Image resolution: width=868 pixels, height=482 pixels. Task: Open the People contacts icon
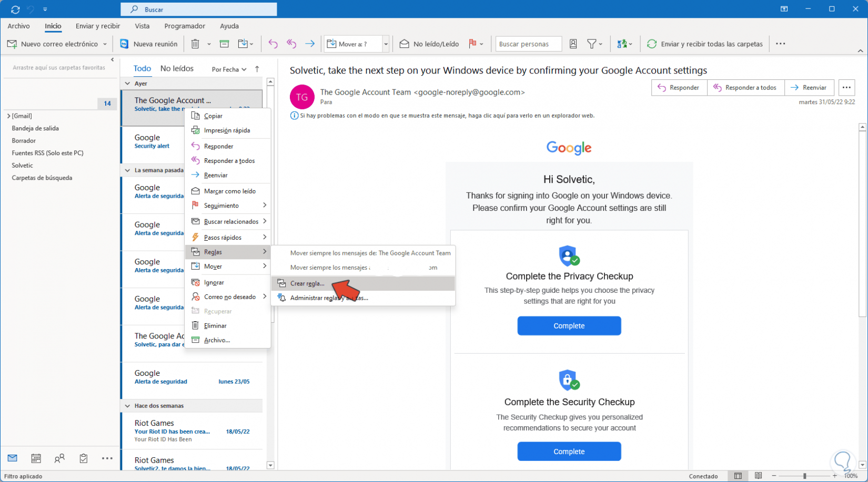tap(59, 458)
